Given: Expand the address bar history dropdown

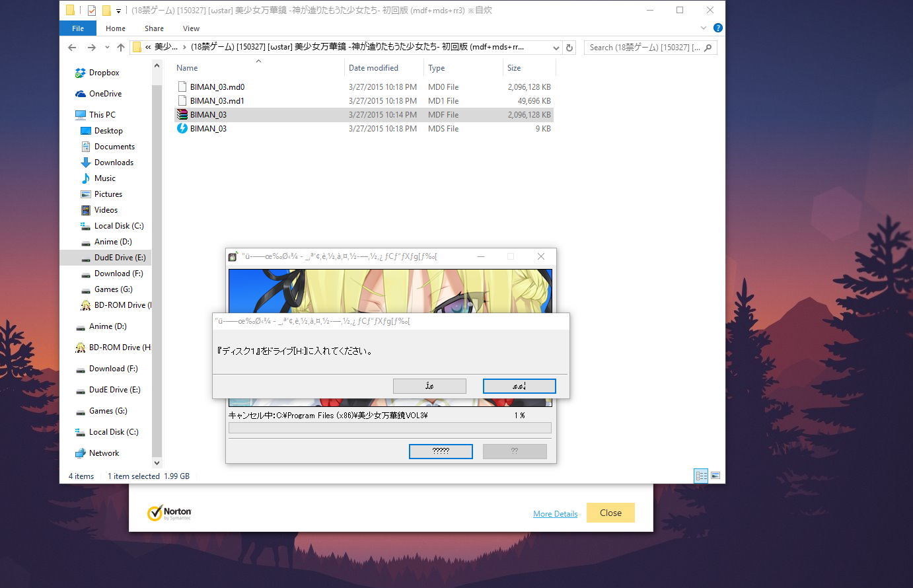Looking at the screenshot, I should click(x=556, y=48).
